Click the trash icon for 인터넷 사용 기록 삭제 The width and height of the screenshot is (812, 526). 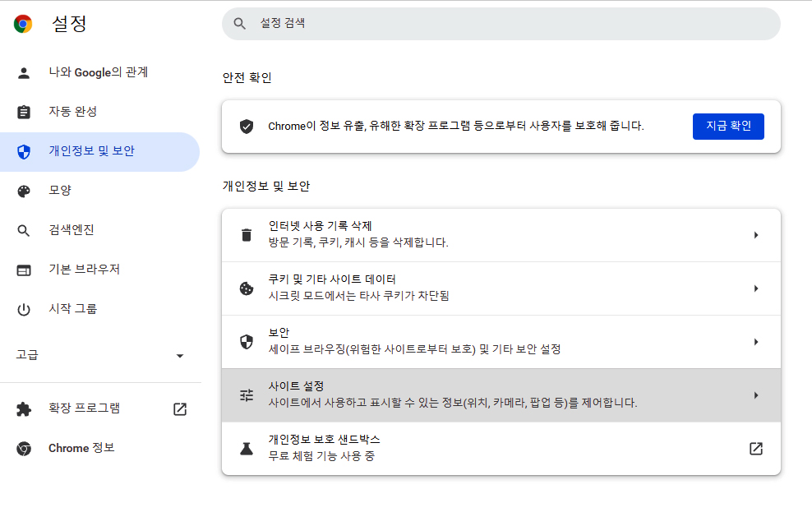point(246,235)
